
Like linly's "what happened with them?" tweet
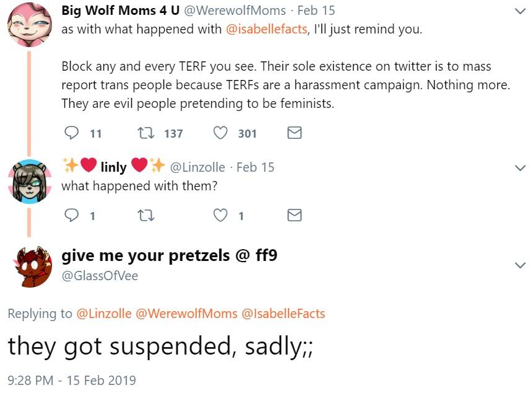(x=220, y=215)
